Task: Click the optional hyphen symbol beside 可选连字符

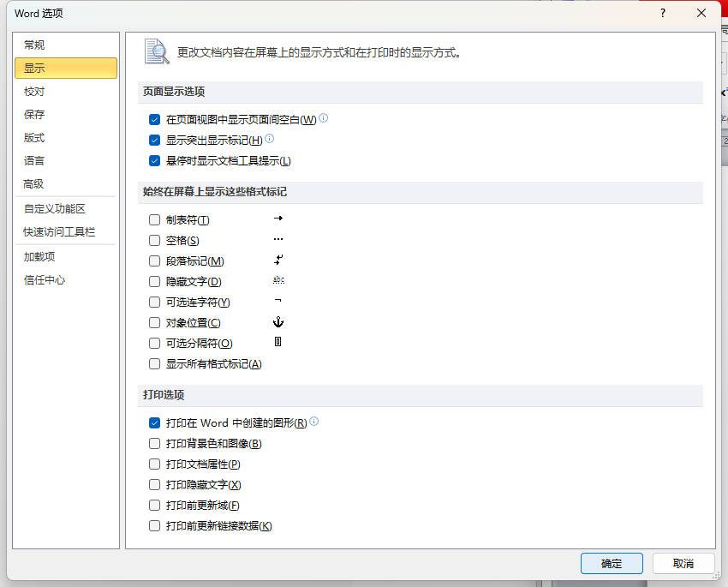Action: click(277, 300)
